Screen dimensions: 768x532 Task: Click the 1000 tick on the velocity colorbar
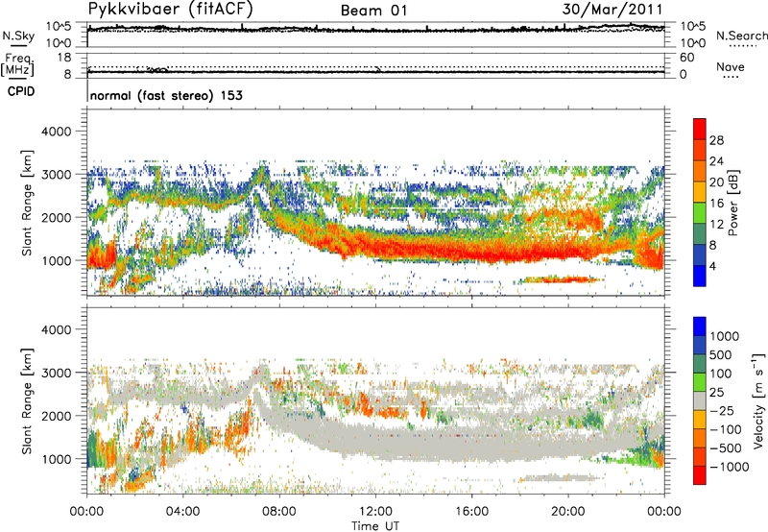(x=725, y=336)
